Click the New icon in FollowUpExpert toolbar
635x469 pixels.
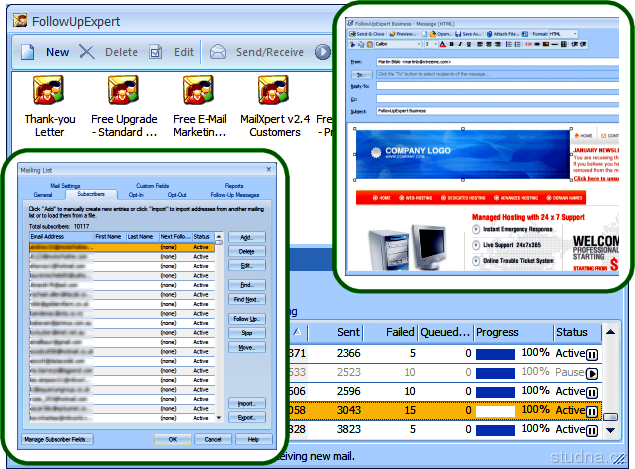coord(28,52)
